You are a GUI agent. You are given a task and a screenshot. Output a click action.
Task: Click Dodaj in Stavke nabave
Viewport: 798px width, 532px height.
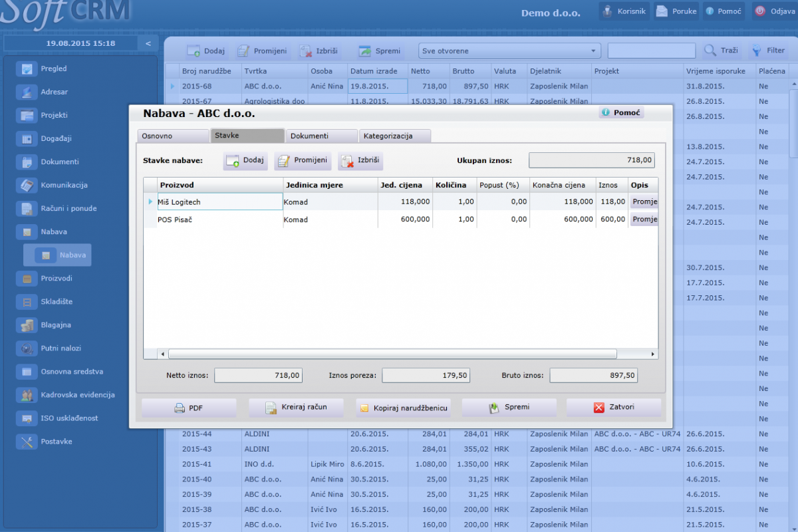click(245, 160)
